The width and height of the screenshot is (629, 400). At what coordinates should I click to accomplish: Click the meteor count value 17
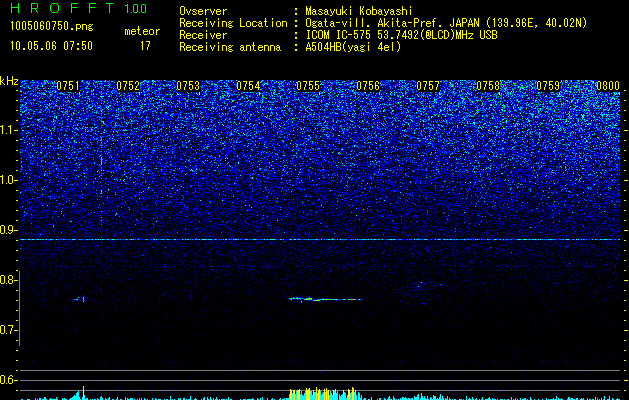[x=145, y=46]
